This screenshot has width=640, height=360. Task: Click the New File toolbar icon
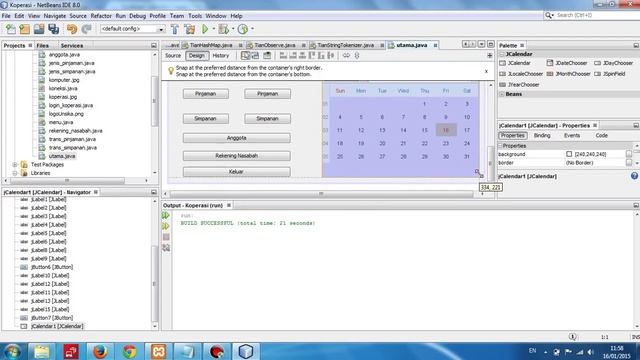click(x=11, y=29)
